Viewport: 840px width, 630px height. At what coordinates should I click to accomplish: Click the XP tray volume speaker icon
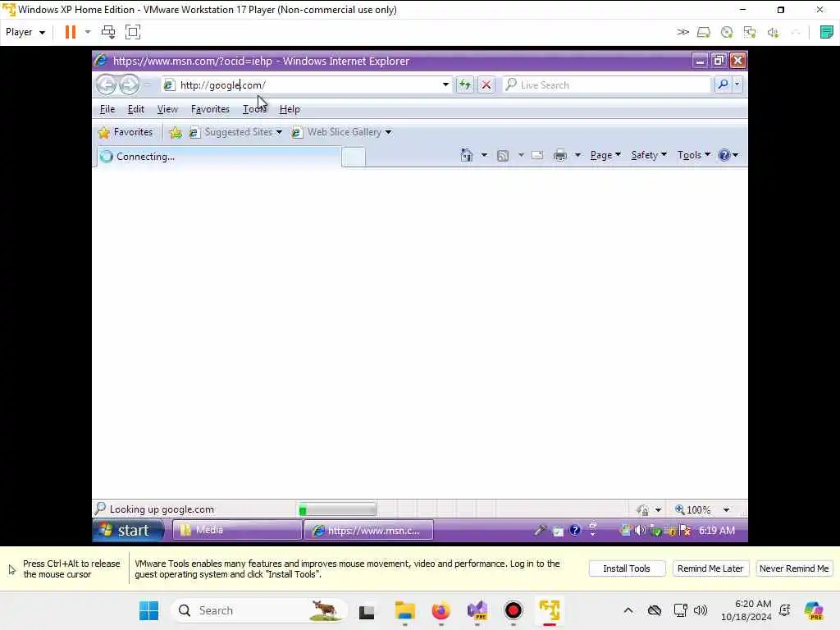point(640,531)
